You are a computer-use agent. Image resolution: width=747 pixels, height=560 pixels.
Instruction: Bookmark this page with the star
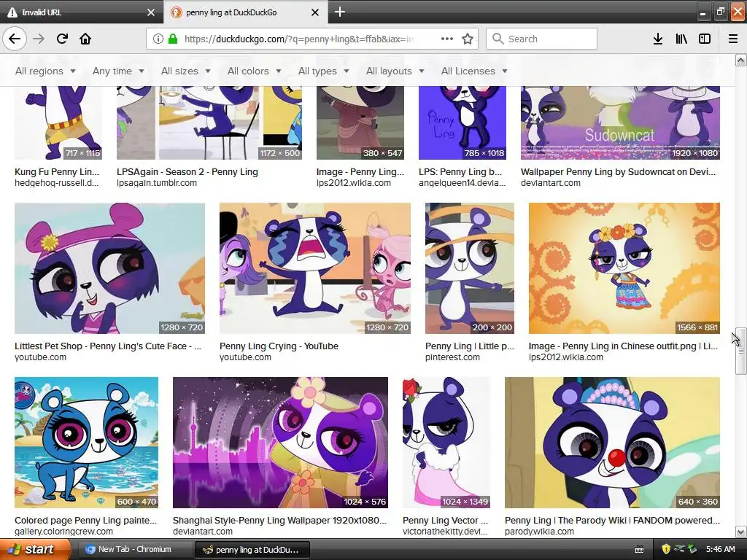pos(468,39)
